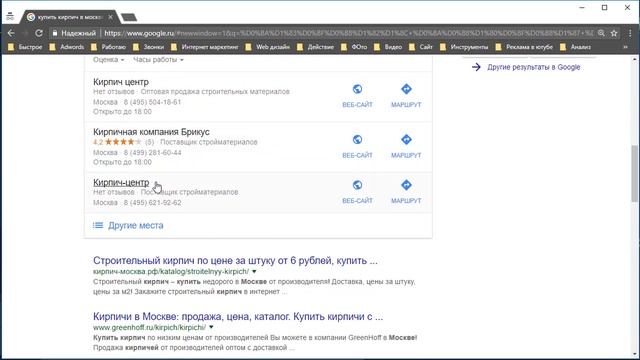Open the Часы работы filter dropdown
The image size is (640, 360).
(158, 60)
